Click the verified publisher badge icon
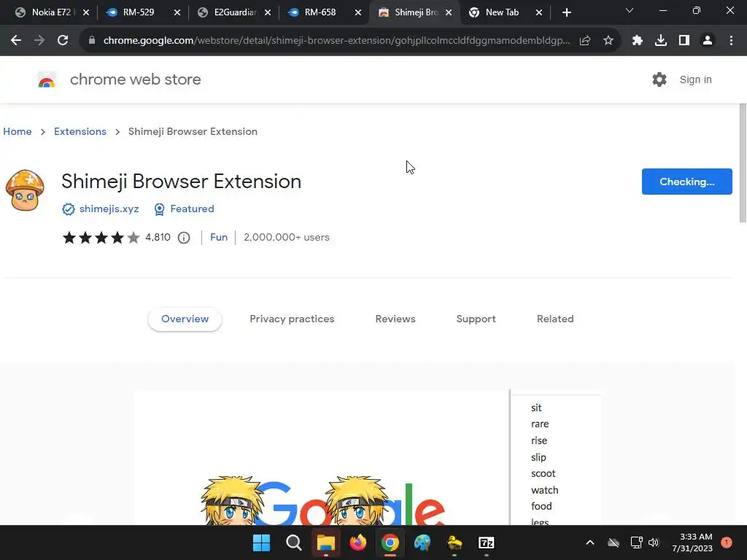Image resolution: width=747 pixels, height=560 pixels. 68,209
